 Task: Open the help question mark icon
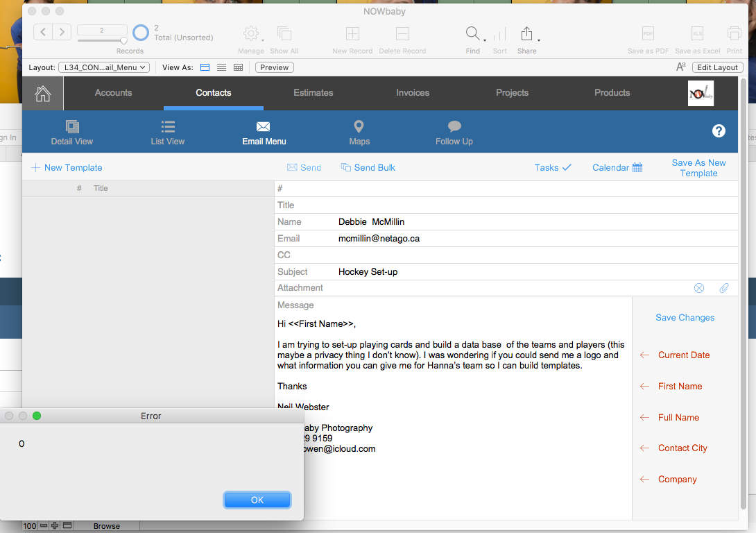coord(719,130)
